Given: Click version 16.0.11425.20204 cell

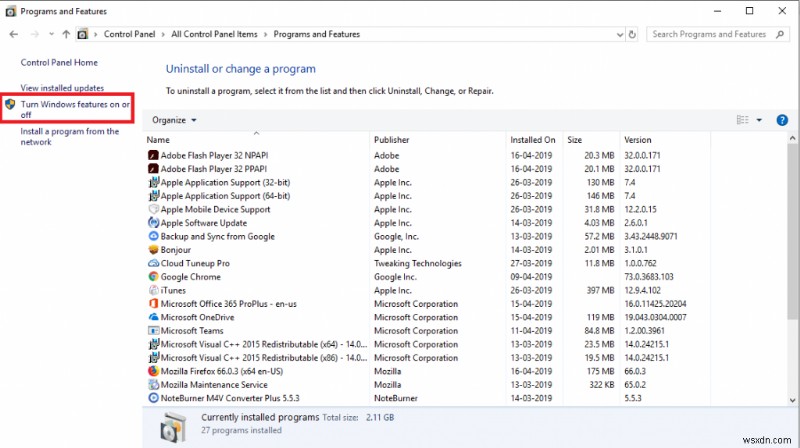Looking at the screenshot, I should coord(655,304).
